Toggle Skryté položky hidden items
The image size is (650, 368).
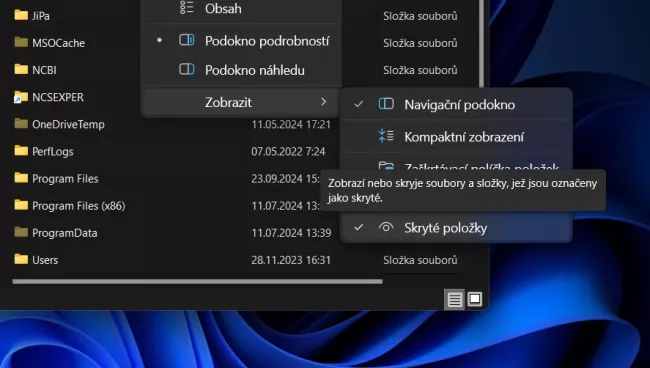(x=456, y=228)
